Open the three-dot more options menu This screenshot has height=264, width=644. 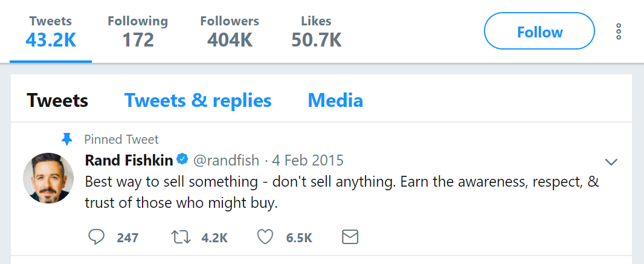618,32
